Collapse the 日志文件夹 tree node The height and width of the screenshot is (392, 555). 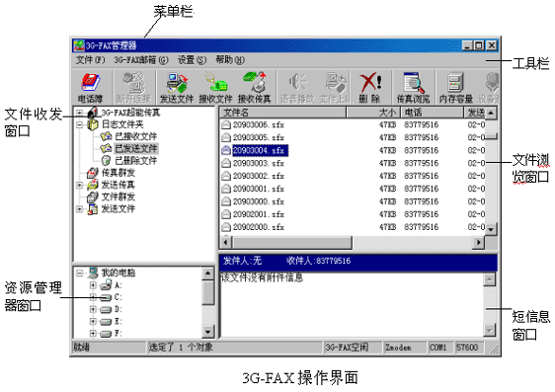pos(80,124)
